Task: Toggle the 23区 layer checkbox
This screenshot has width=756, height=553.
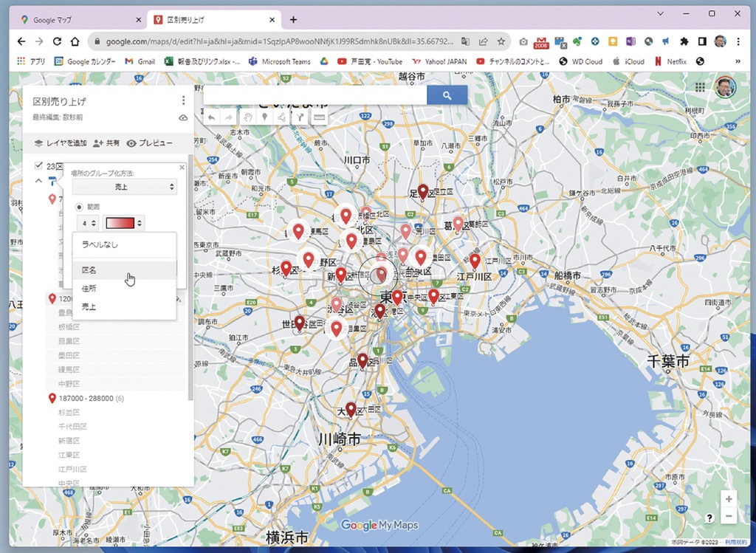Action: [38, 166]
